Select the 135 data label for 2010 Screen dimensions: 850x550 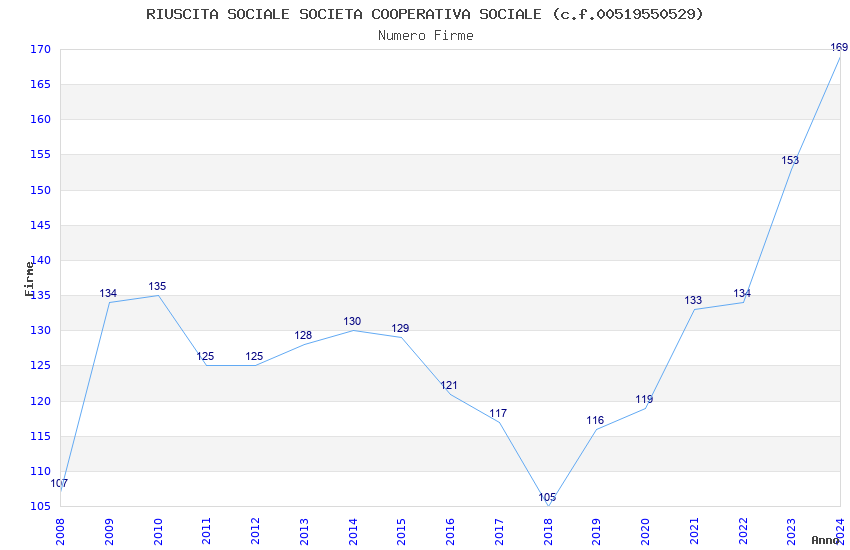coord(157,286)
